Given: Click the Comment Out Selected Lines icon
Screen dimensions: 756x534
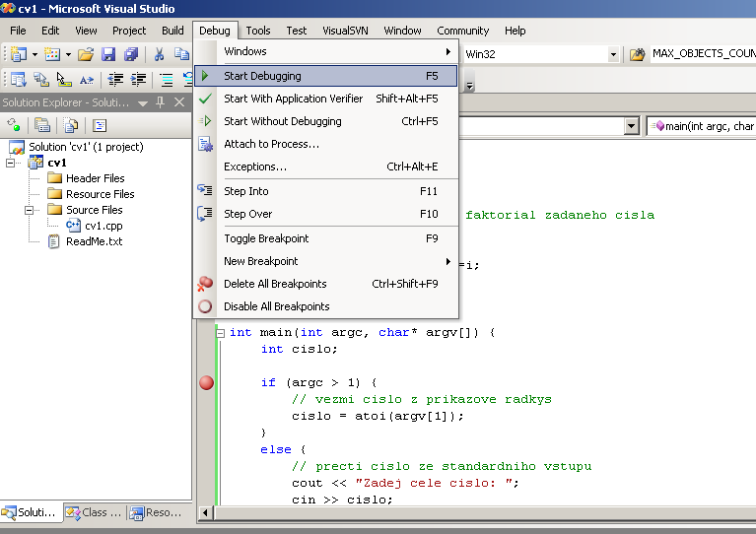Looking at the screenshot, I should [167, 80].
